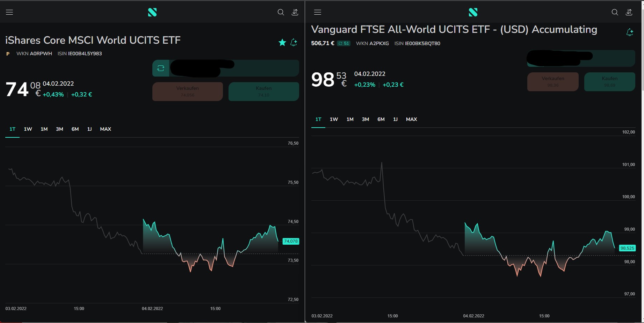Switch Vanguard chart to 1M range
The width and height of the screenshot is (644, 323).
coord(350,119)
